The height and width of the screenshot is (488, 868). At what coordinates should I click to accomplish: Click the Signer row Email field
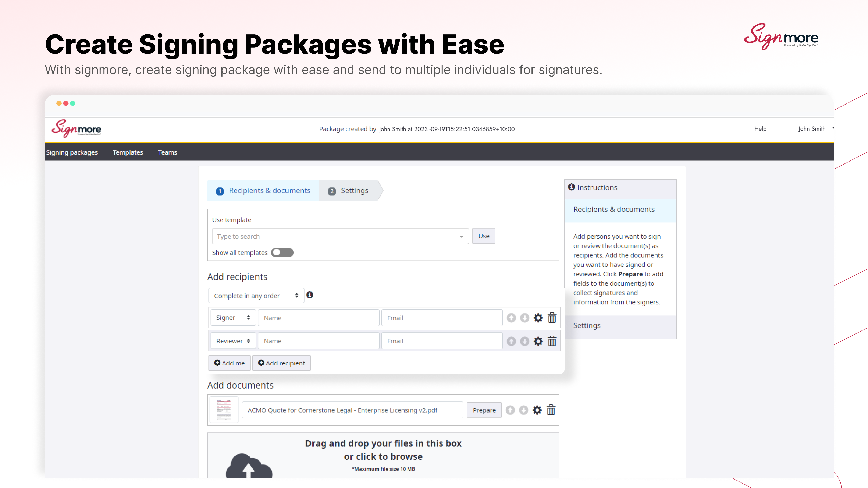pyautogui.click(x=442, y=318)
